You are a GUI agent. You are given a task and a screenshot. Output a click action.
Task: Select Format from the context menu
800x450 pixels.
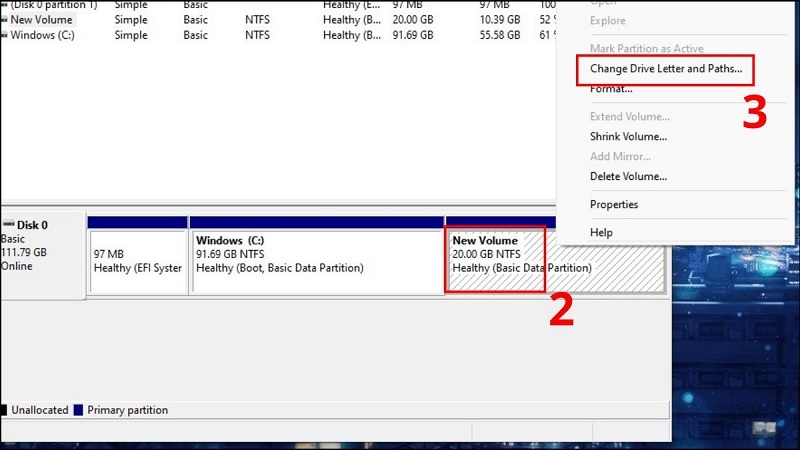(x=611, y=89)
